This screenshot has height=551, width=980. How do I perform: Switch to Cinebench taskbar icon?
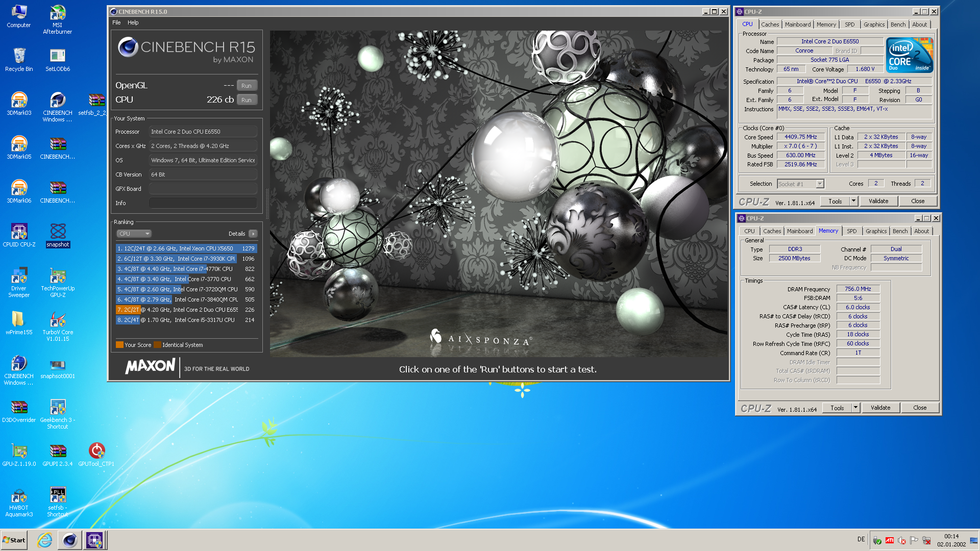point(69,540)
